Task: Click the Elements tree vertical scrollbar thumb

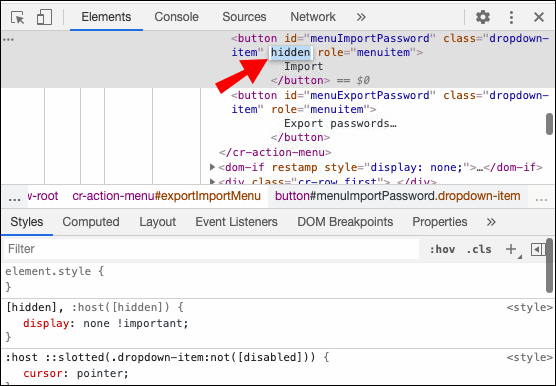Action: pyautogui.click(x=549, y=124)
